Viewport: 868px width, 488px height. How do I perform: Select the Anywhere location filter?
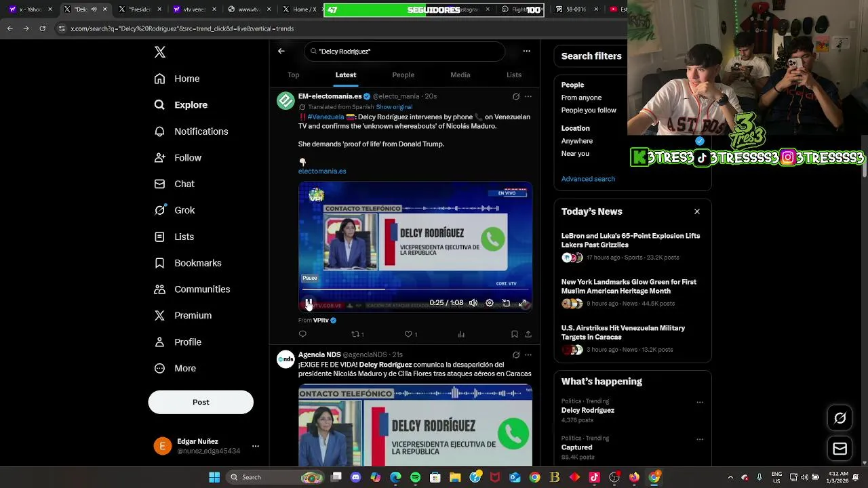[577, 141]
